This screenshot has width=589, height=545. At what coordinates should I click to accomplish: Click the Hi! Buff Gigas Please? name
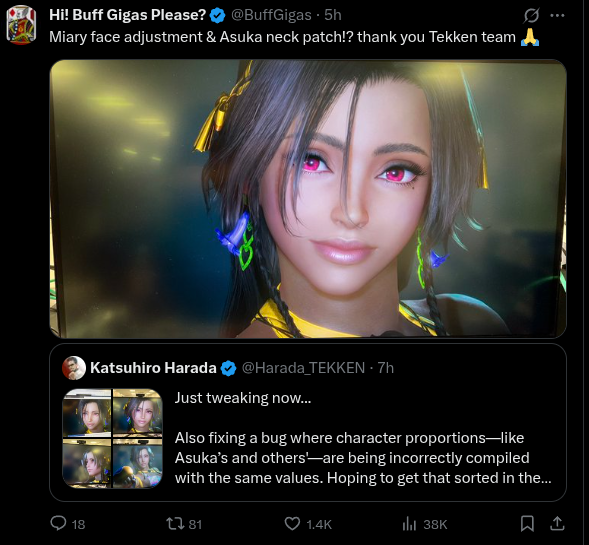128,15
